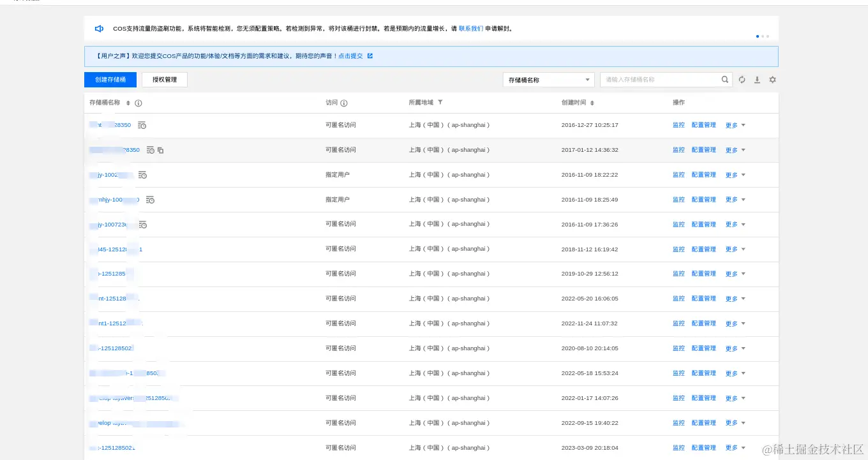The height and width of the screenshot is (460, 868).
Task: Open the 存储桶名称 search type dropdown
Action: pyautogui.click(x=549, y=80)
